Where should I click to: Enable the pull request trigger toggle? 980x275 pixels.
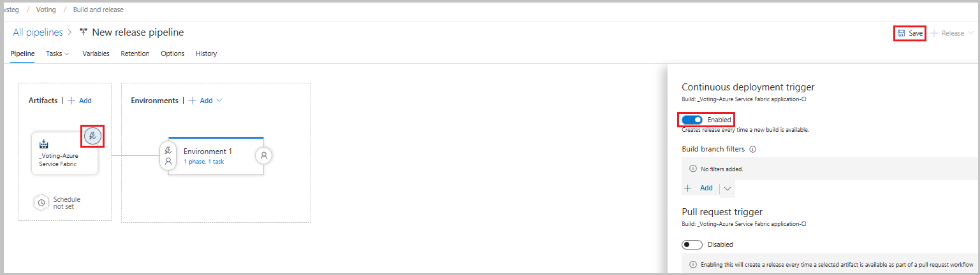pyautogui.click(x=692, y=244)
